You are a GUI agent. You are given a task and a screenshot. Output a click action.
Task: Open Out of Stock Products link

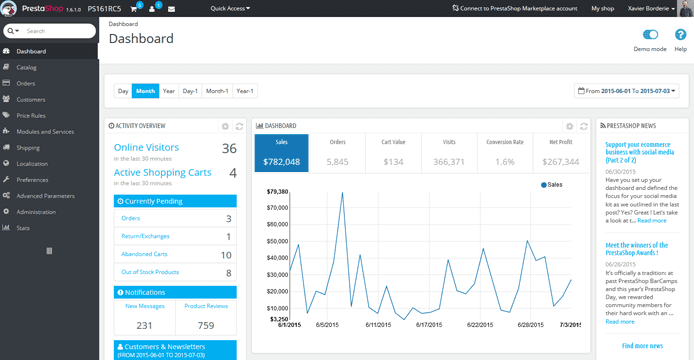pyautogui.click(x=150, y=272)
